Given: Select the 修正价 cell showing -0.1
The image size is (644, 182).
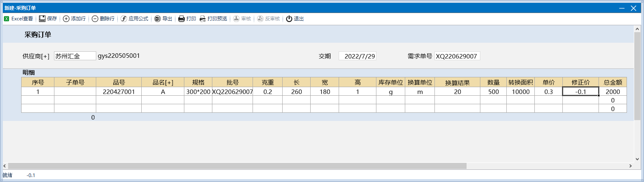Looking at the screenshot, I should point(580,92).
